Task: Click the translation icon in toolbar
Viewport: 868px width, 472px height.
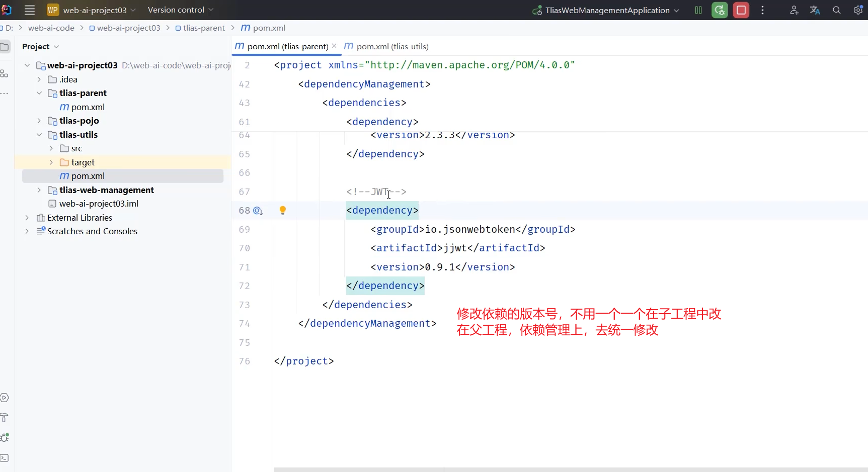Action: pos(815,10)
